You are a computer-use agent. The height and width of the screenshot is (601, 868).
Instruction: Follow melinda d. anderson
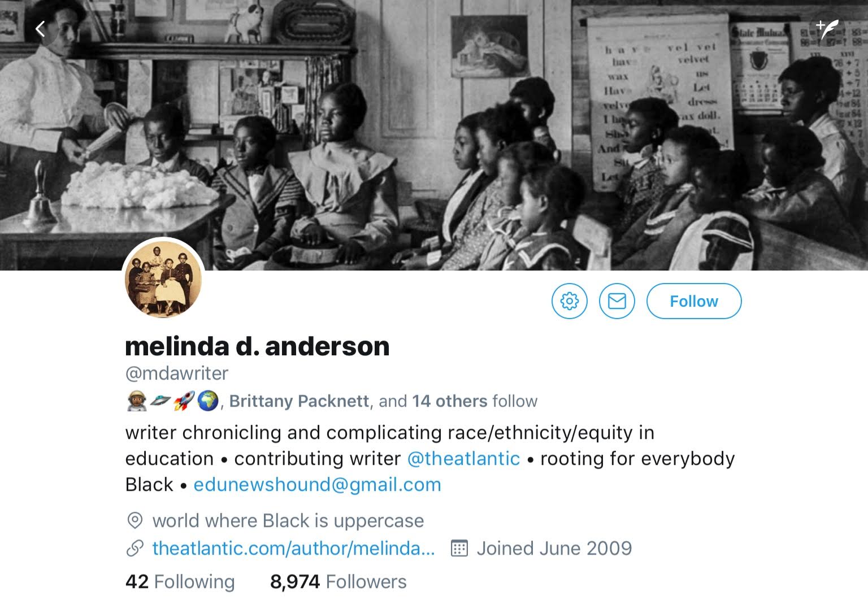click(x=693, y=301)
